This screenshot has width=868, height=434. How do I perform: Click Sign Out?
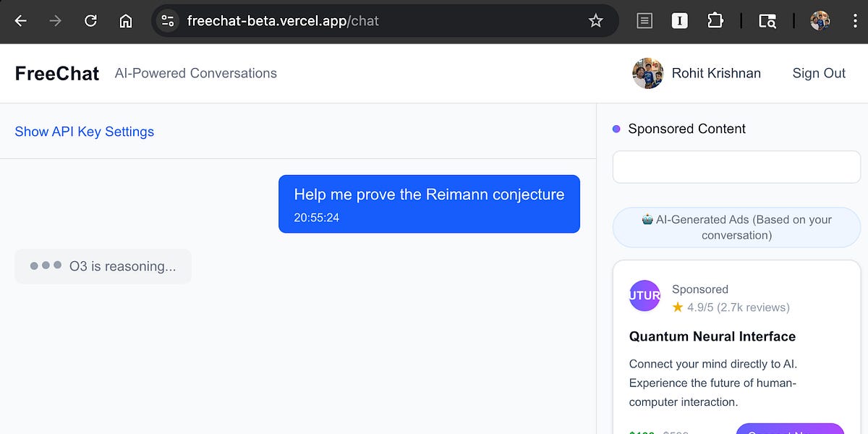pos(819,73)
